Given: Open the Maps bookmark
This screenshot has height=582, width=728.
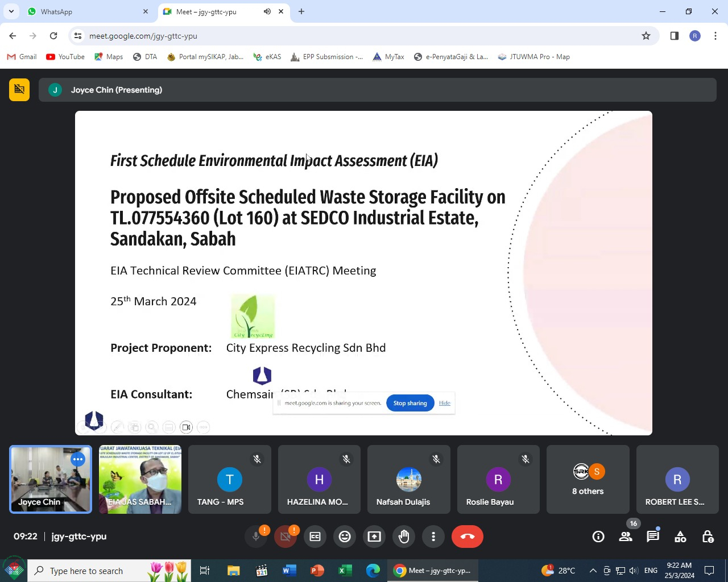Looking at the screenshot, I should (109, 57).
